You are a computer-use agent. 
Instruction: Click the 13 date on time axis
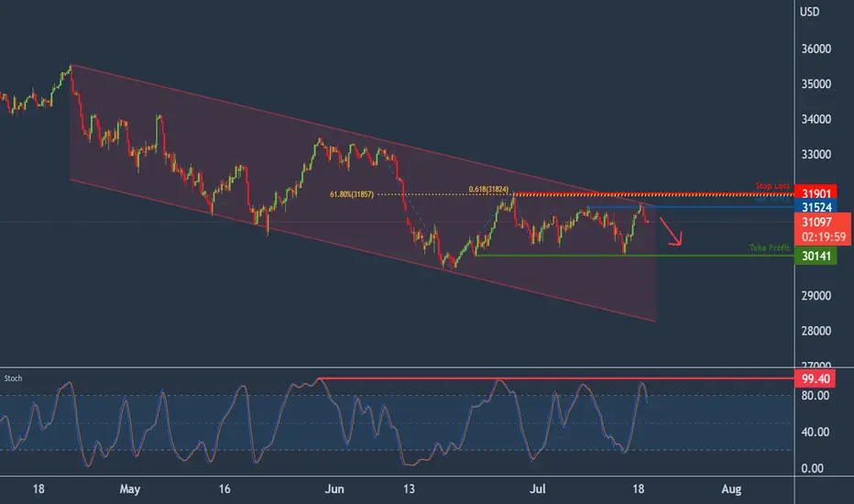pos(409,488)
